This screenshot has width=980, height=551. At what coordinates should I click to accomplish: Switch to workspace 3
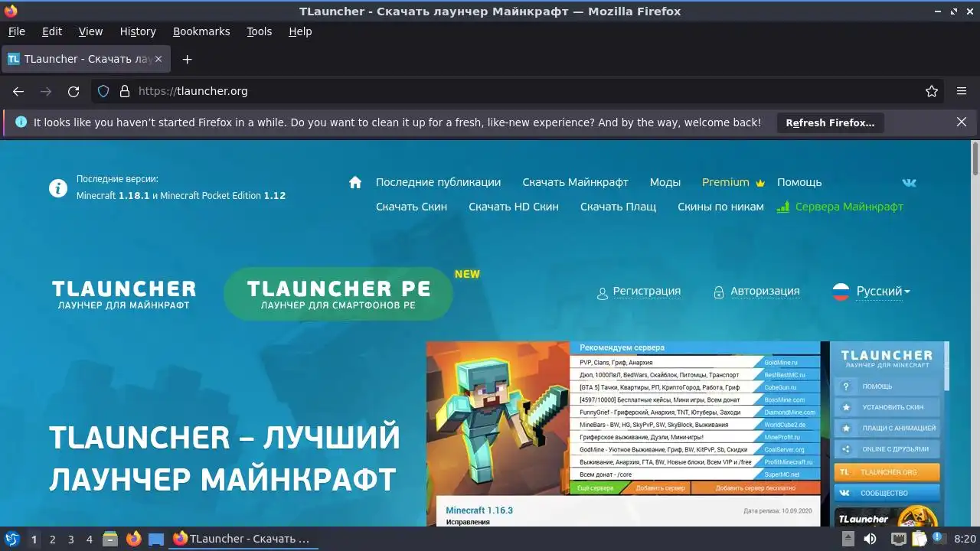pos(71,540)
